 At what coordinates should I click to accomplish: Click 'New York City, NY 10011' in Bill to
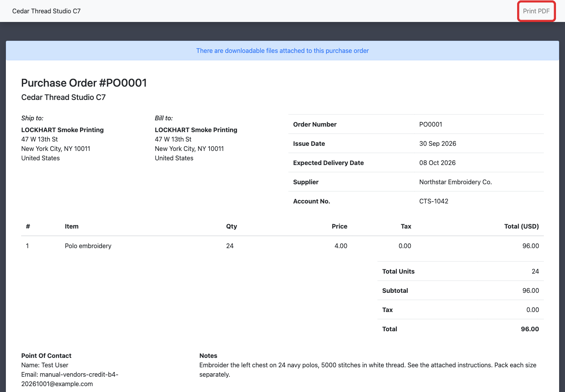[190, 149]
